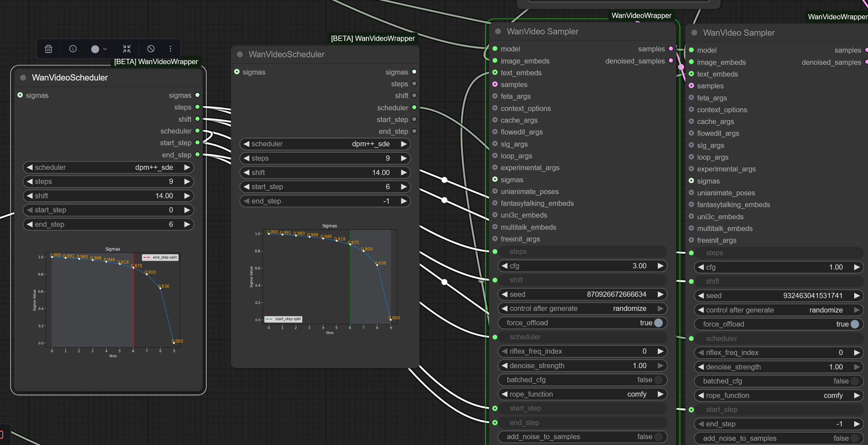This screenshot has height=445, width=868.
Task: Click WanVideoWrapper badge above first sampler
Action: click(x=641, y=15)
